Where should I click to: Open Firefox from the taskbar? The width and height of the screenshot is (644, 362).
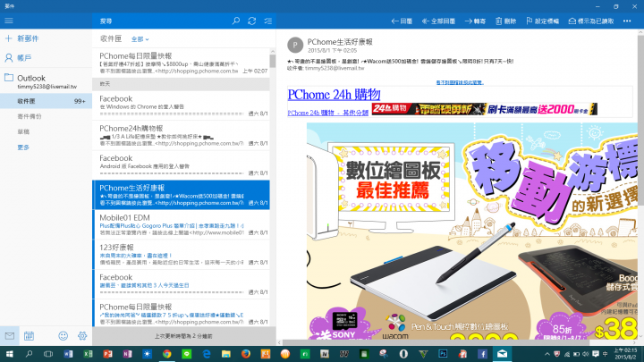[246, 354]
